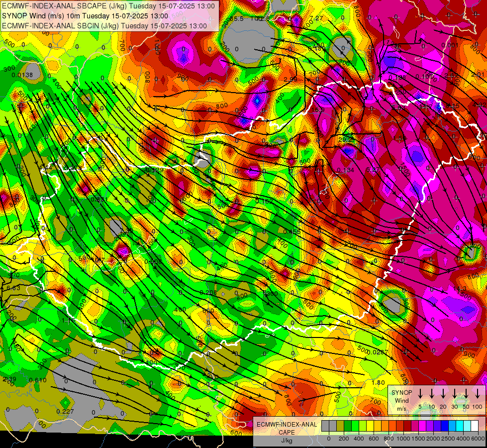
Task: Click the '4000' tick label on the CAPE scale
Action: click(x=463, y=439)
